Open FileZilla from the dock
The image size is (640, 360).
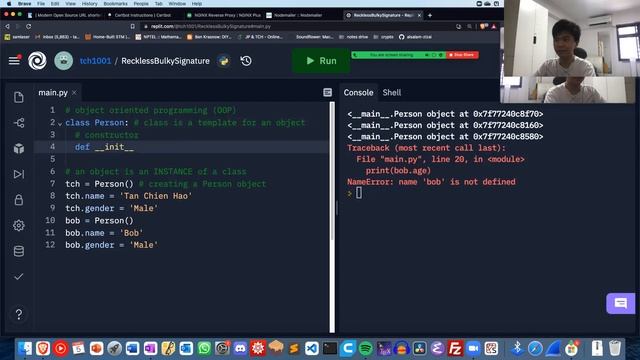[x=455, y=348]
